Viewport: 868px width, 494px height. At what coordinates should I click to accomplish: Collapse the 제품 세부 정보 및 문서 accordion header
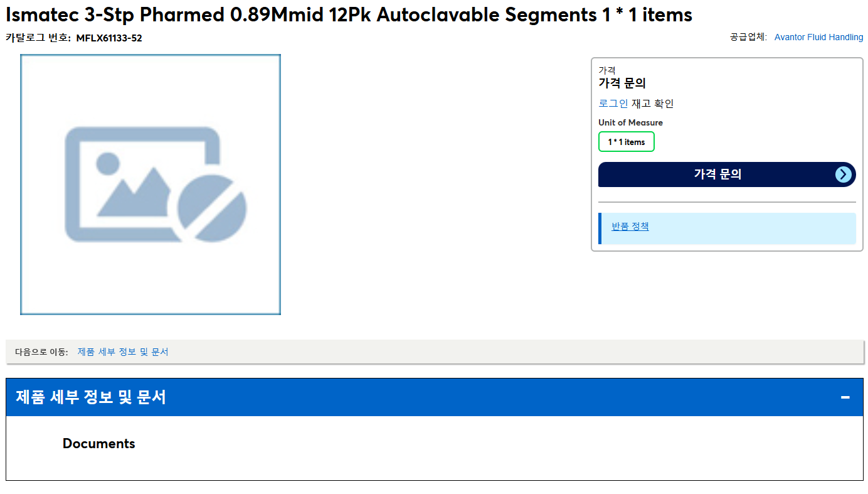coord(435,397)
